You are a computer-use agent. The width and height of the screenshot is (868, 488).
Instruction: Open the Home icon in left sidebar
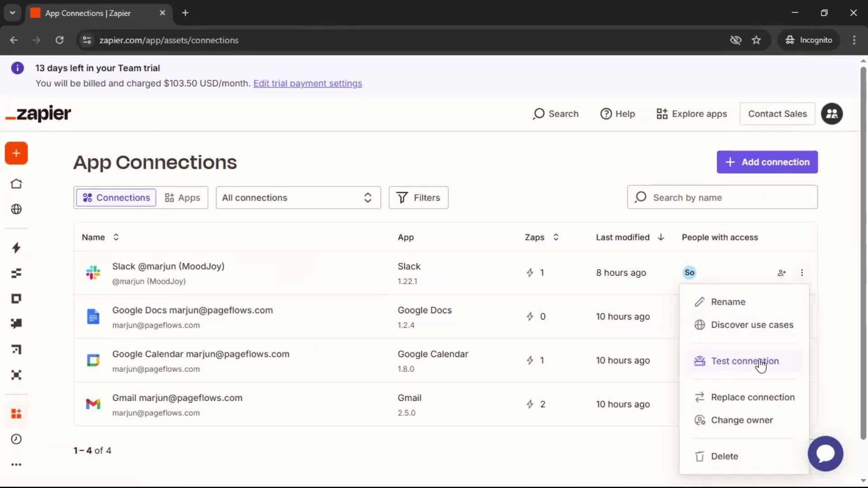coord(16,184)
